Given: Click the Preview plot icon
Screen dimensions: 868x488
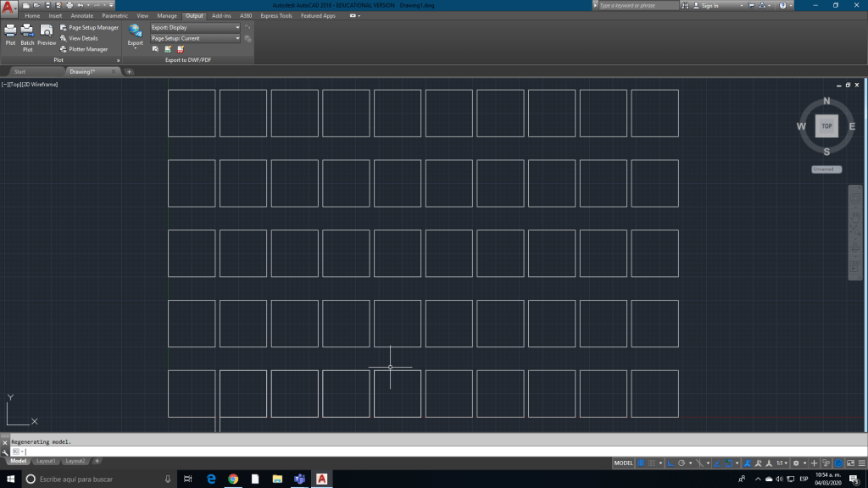Looking at the screenshot, I should point(47,32).
